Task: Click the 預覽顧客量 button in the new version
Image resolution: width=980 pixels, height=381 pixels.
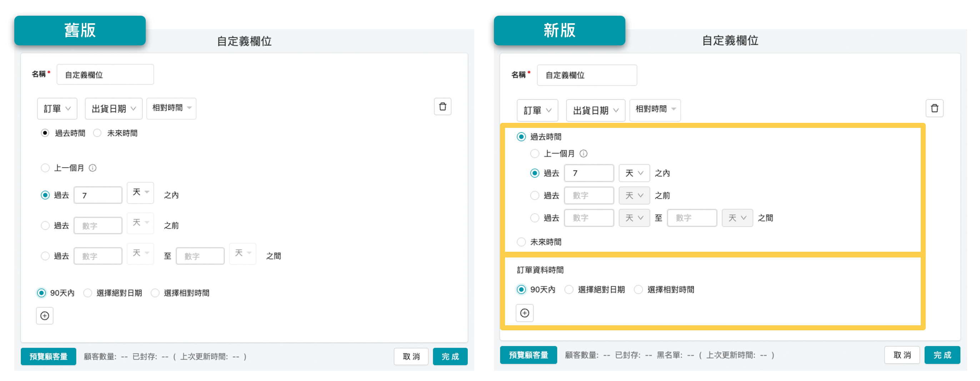Action: [x=529, y=355]
